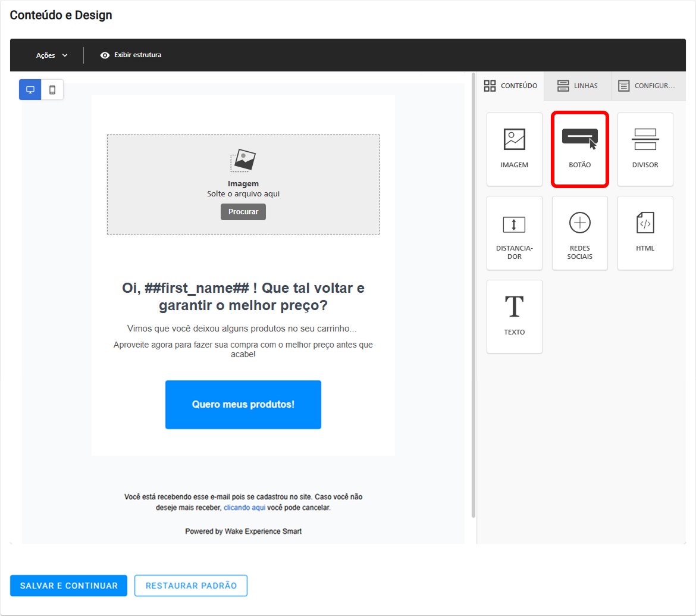Open the Ações dropdown menu
This screenshot has width=696, height=616.
[52, 55]
